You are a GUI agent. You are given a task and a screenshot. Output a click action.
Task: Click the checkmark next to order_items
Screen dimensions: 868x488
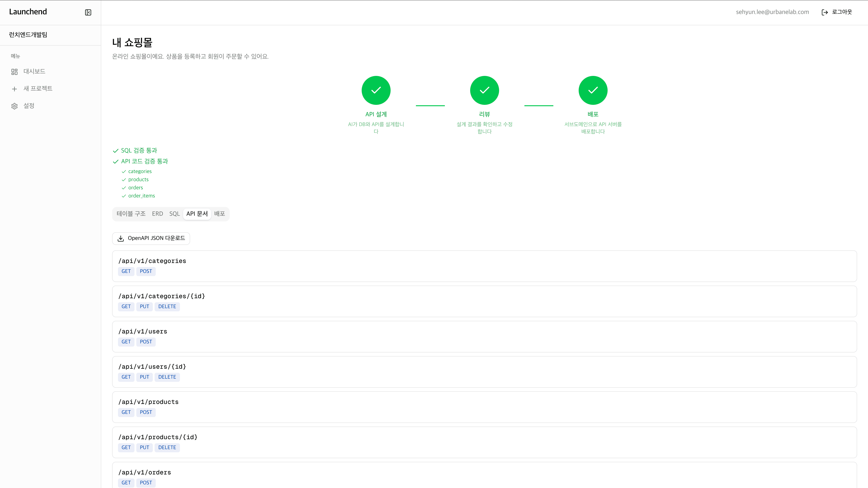[124, 196]
